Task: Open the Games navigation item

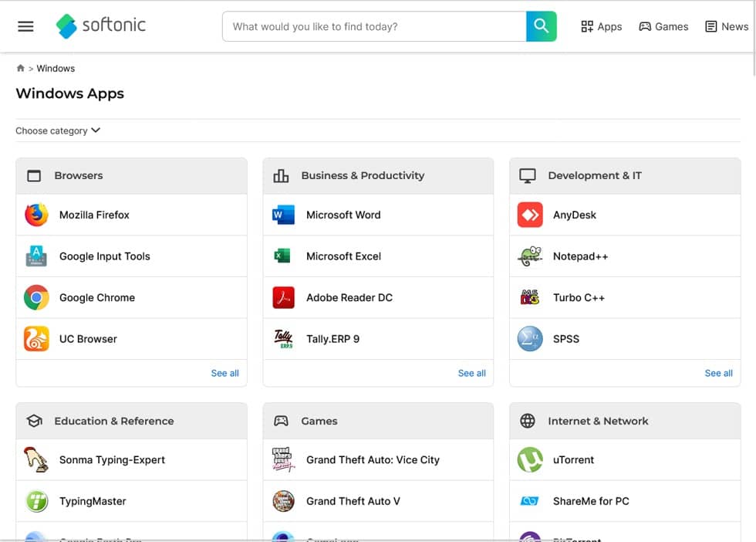Action: (x=663, y=26)
